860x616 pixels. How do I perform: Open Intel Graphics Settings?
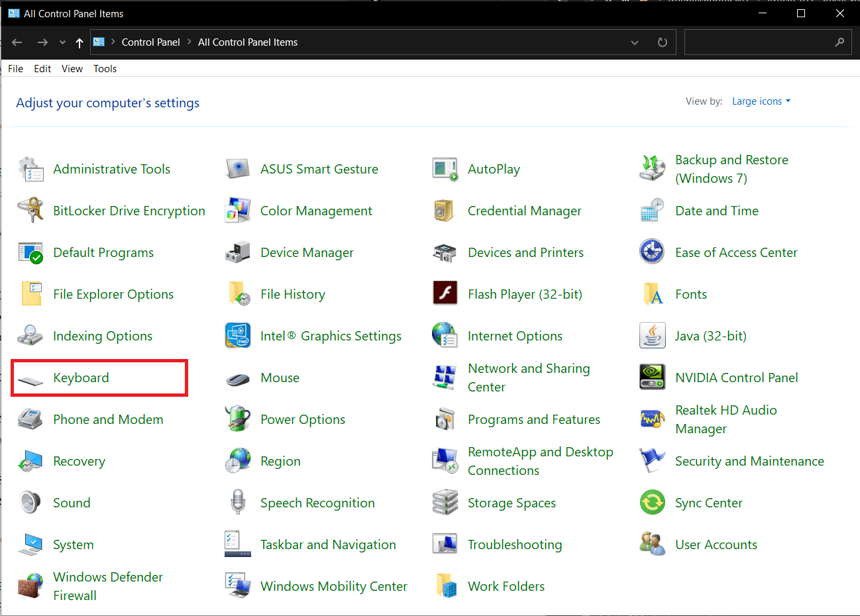tap(331, 336)
